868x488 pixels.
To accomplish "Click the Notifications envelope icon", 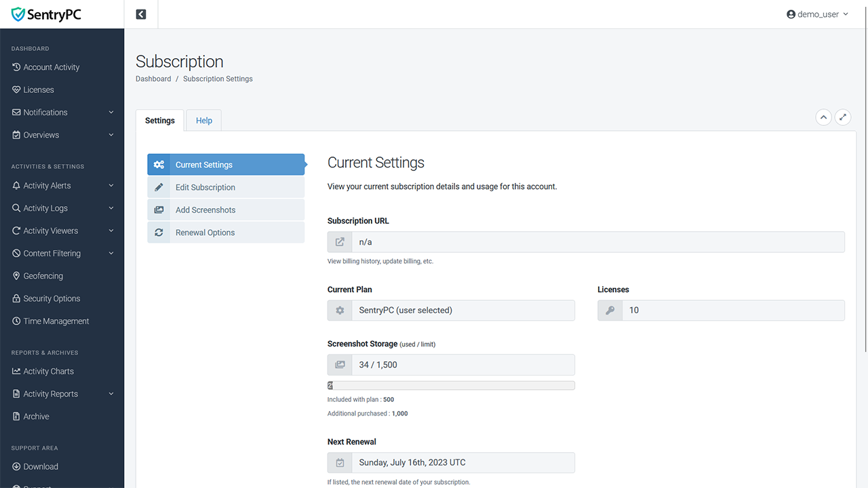I will pyautogui.click(x=16, y=112).
